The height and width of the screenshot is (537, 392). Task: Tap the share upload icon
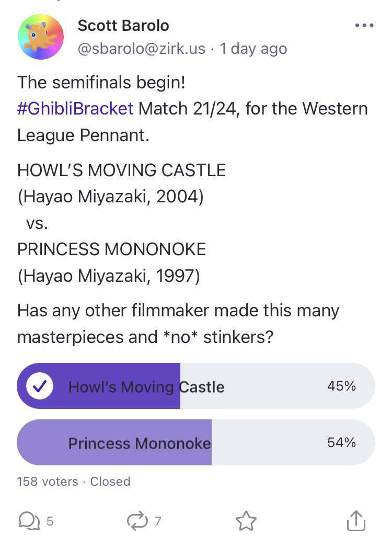point(355,520)
